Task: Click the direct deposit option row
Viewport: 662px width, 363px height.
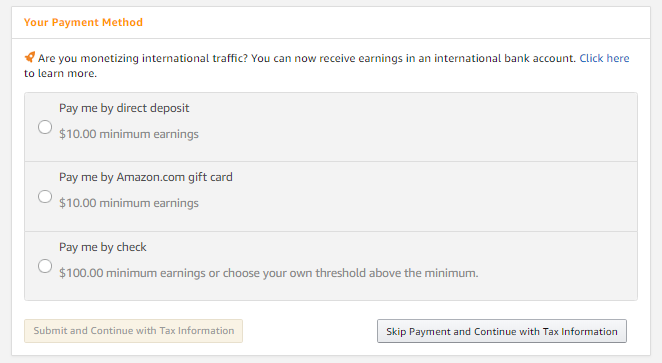Action: 331,127
